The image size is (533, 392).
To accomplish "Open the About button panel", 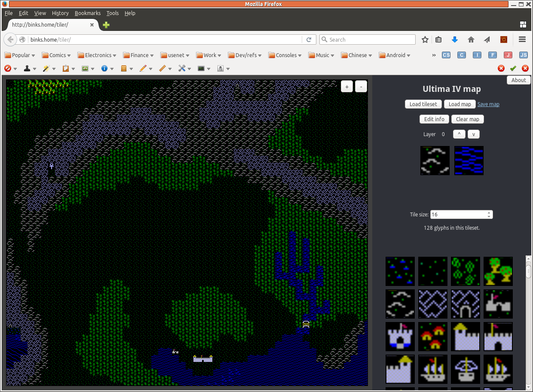I will click(x=518, y=80).
